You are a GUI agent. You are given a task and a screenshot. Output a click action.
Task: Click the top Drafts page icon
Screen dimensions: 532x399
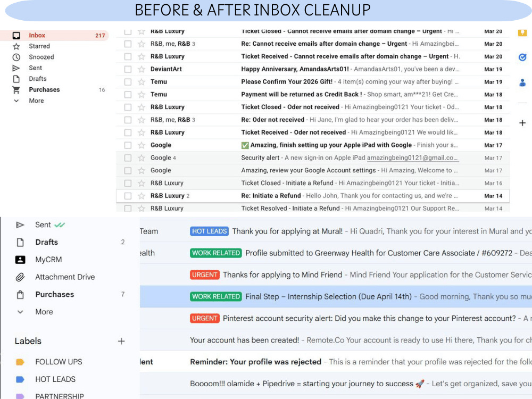[16, 79]
